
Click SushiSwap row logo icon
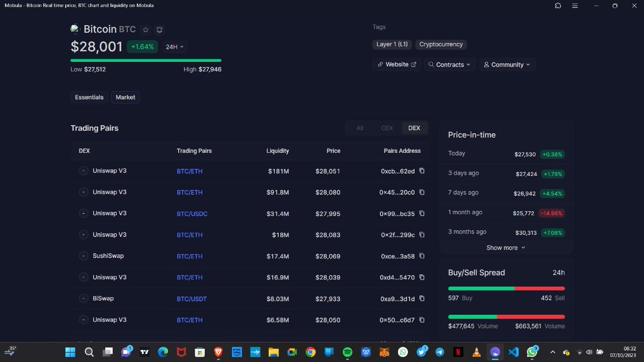click(x=83, y=256)
